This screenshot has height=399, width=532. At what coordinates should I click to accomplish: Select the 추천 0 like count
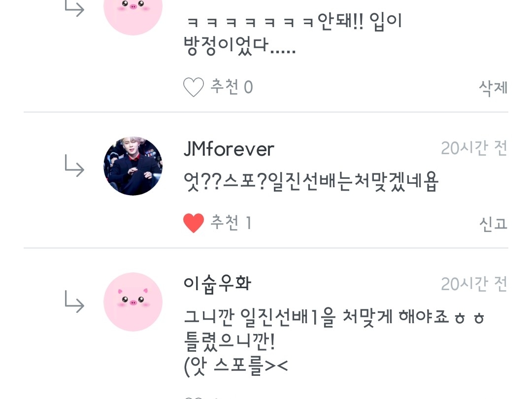click(x=232, y=87)
